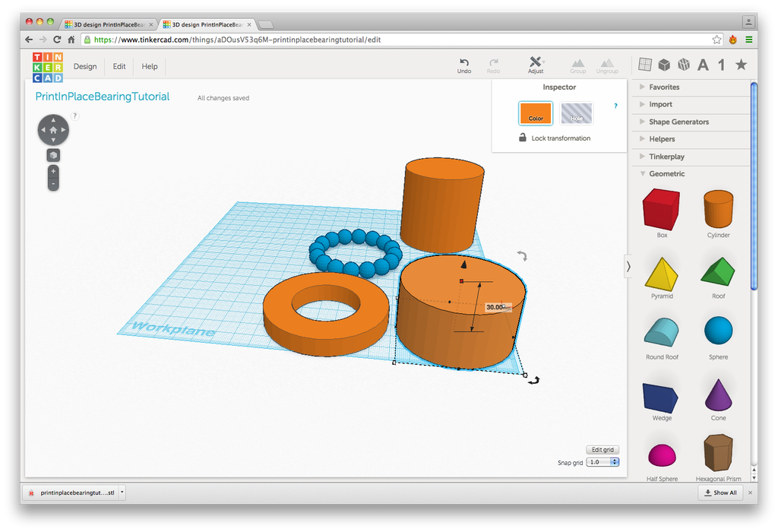778x532 pixels.
Task: Click the height handle black cone
Action: 463,264
